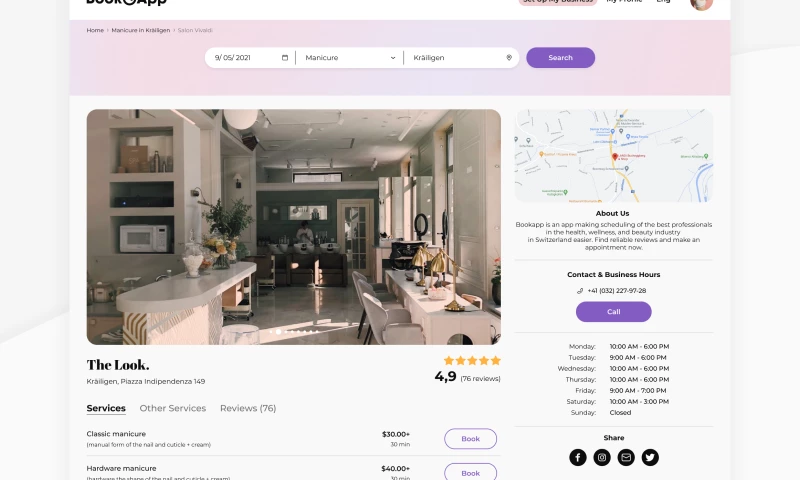Click the Salon Vivaldi breadcrumb

[x=195, y=30]
